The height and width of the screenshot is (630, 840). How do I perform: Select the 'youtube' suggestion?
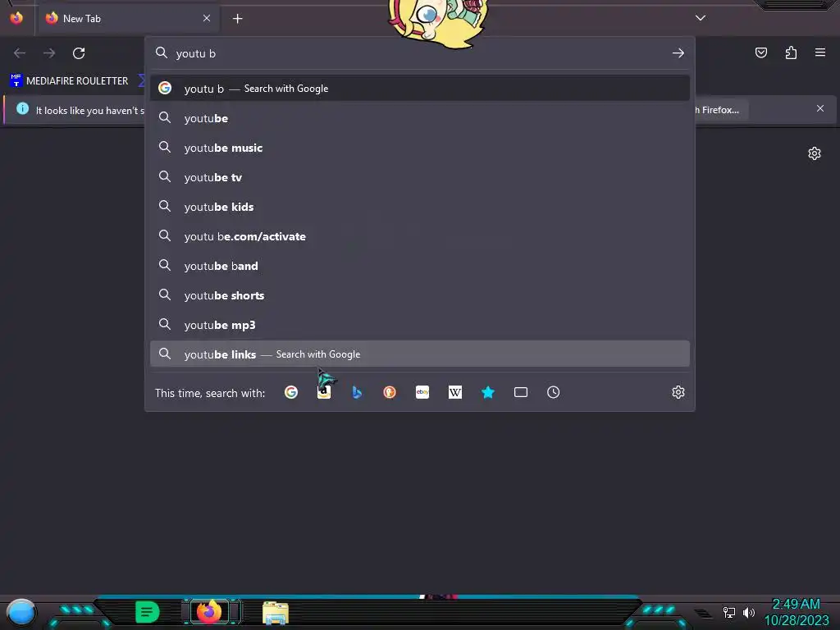pos(419,118)
